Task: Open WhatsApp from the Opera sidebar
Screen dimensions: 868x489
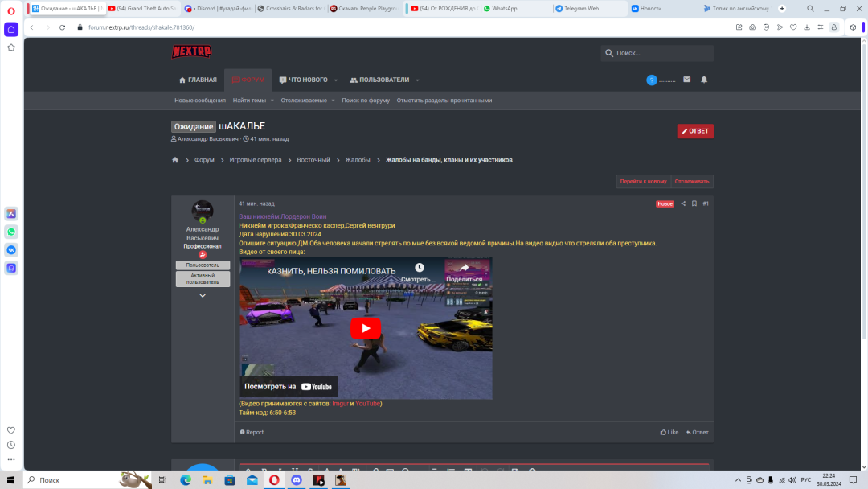Action: pos(11,232)
